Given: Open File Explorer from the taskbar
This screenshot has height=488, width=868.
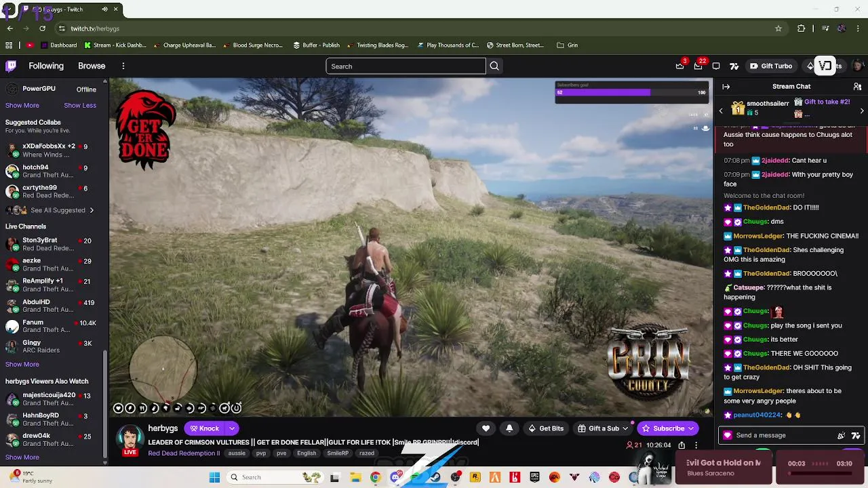Looking at the screenshot, I should 355,477.
